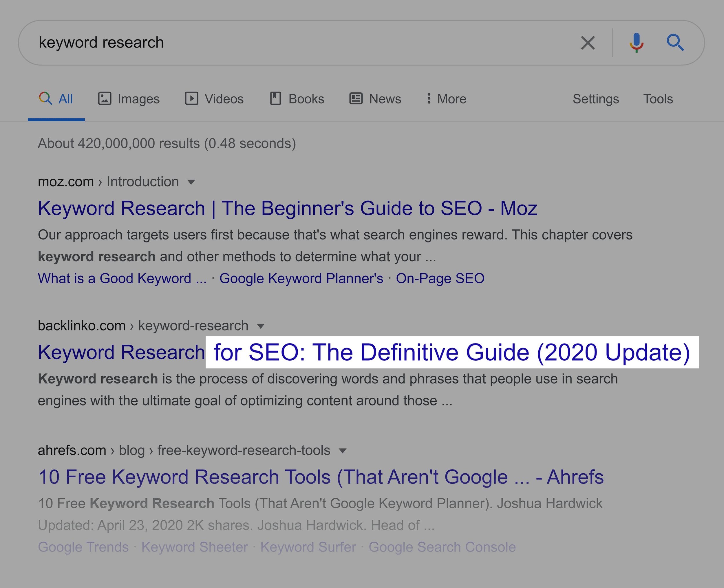Click the three-dot More icon
The height and width of the screenshot is (588, 724).
coord(429,98)
